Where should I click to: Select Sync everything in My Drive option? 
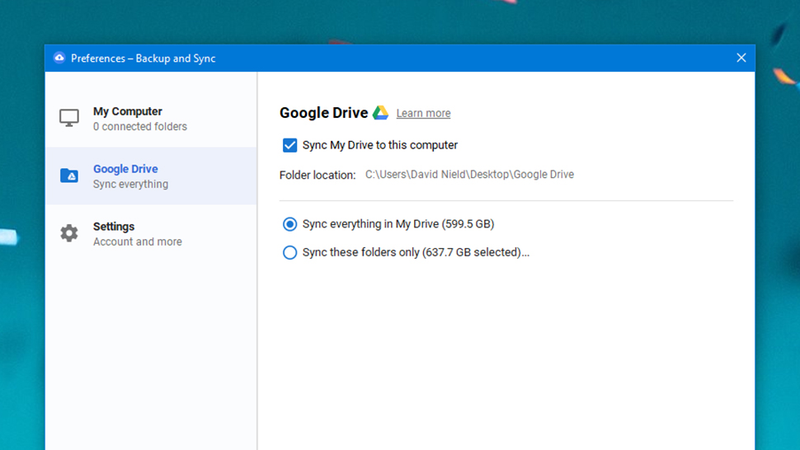[x=290, y=224]
